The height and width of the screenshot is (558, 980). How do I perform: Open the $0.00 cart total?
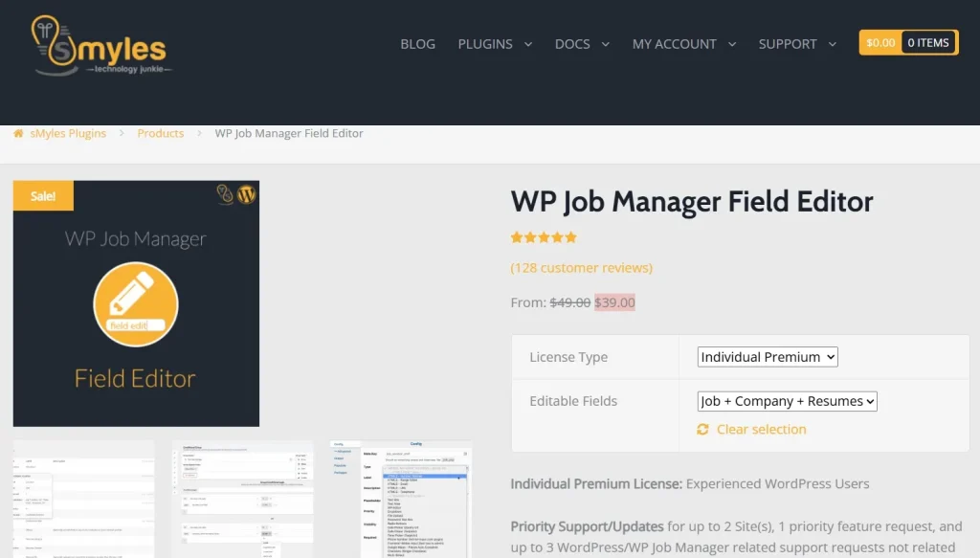880,42
